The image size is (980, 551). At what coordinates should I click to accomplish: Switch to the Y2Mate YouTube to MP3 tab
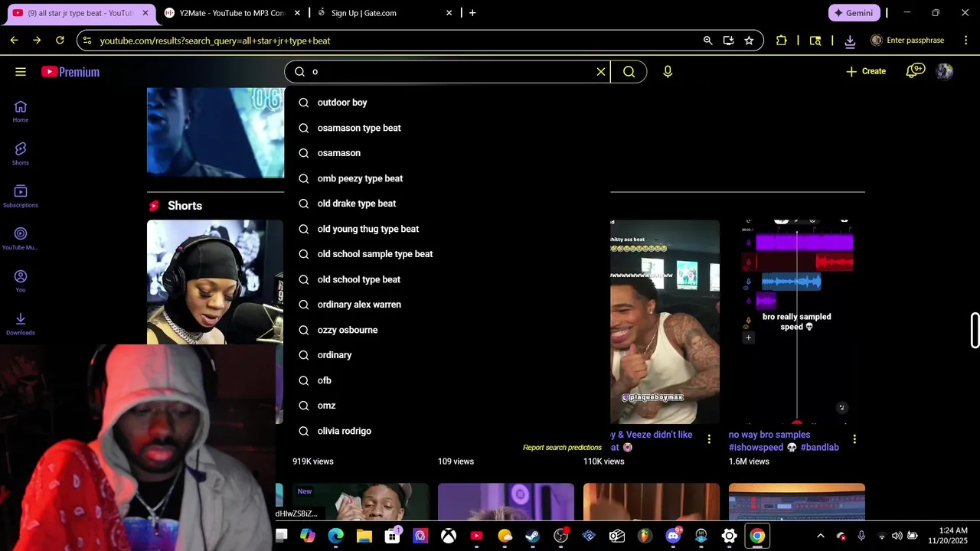pyautogui.click(x=232, y=13)
